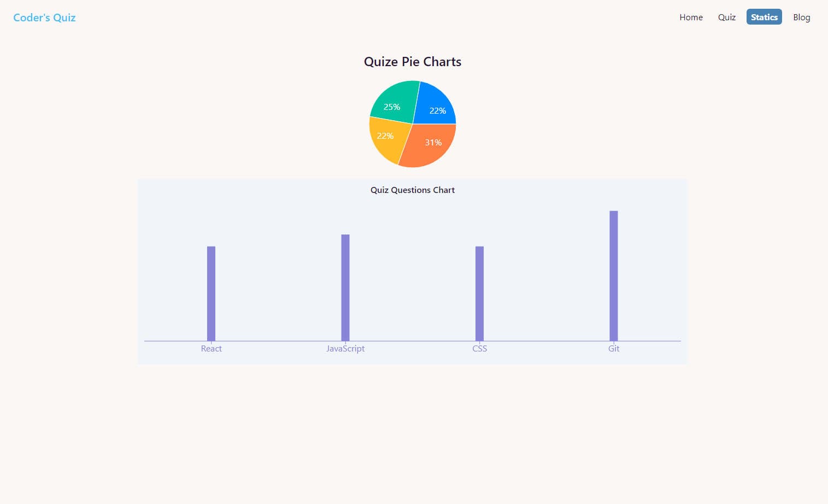
Task: Open the Quiz nav link
Action: point(726,17)
